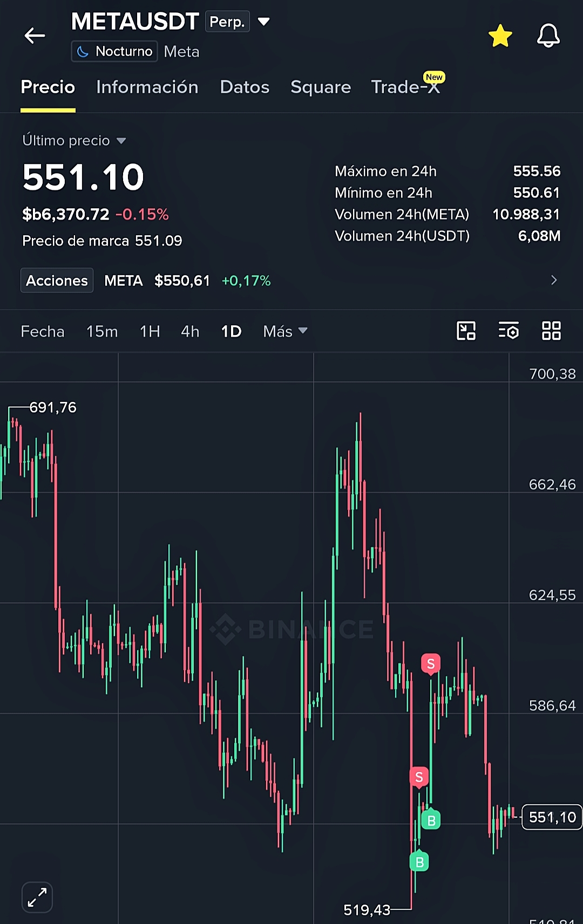Tap the Volumen 24h(USDT) value 6,08M
Viewport: 583px width, 924px height.
(539, 236)
